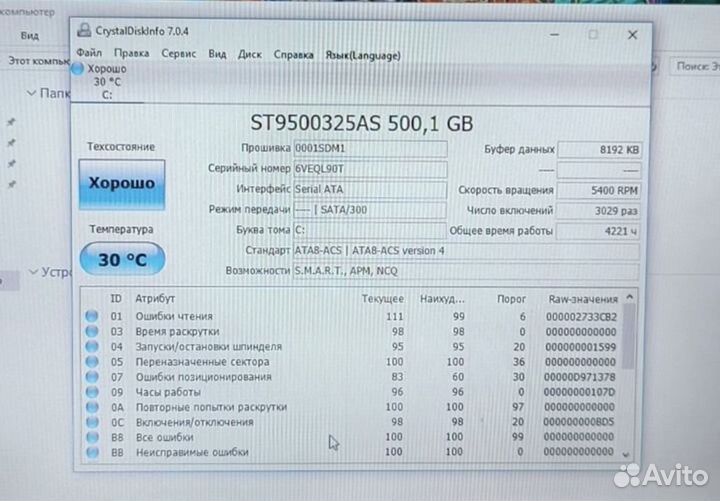Select the C: disk status circle icon
Viewport: 720px width, 501px height.
pyautogui.click(x=78, y=69)
